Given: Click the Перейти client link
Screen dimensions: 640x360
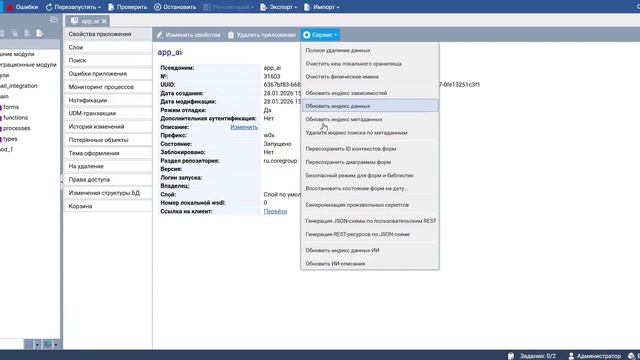Looking at the screenshot, I should [x=275, y=211].
